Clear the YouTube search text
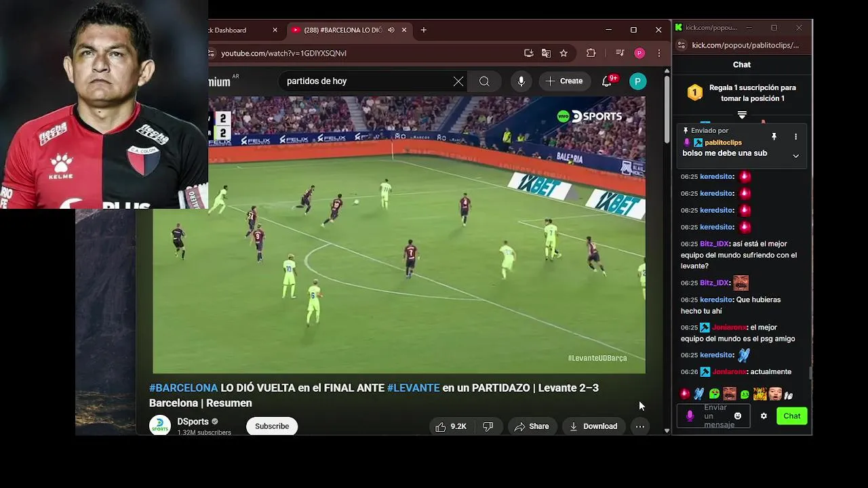This screenshot has height=488, width=868. (458, 81)
